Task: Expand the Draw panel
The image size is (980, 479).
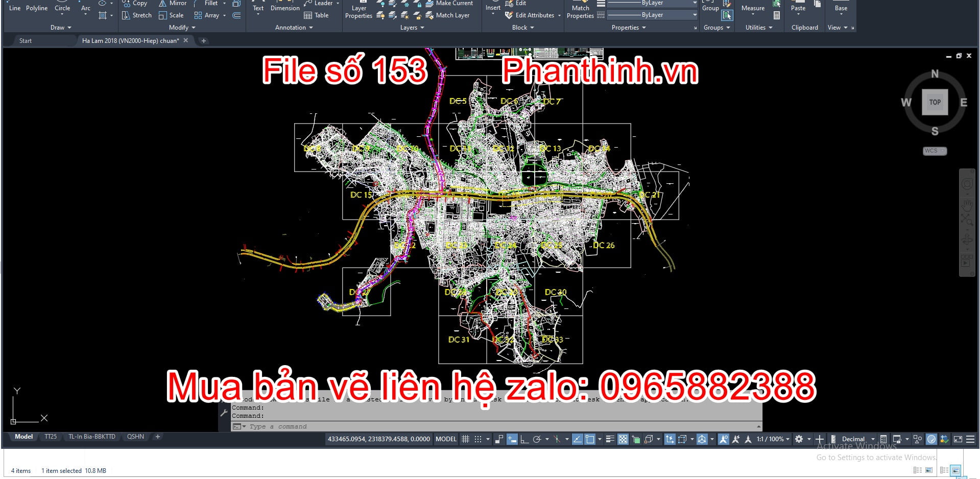Action: (x=61, y=28)
